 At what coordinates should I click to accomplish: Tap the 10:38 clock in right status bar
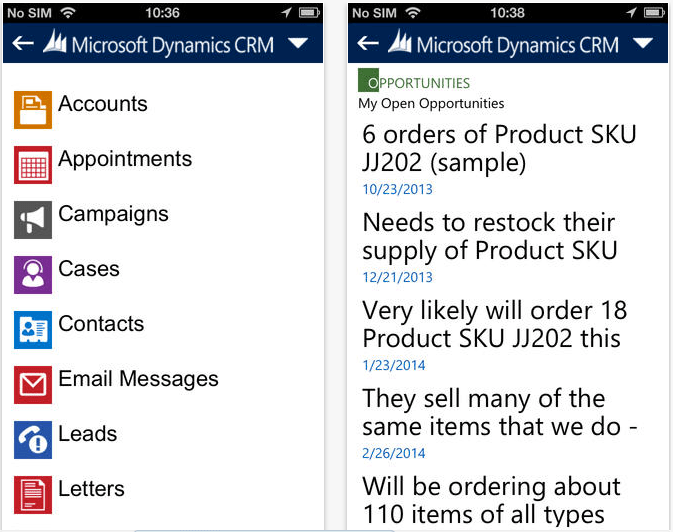pos(507,13)
